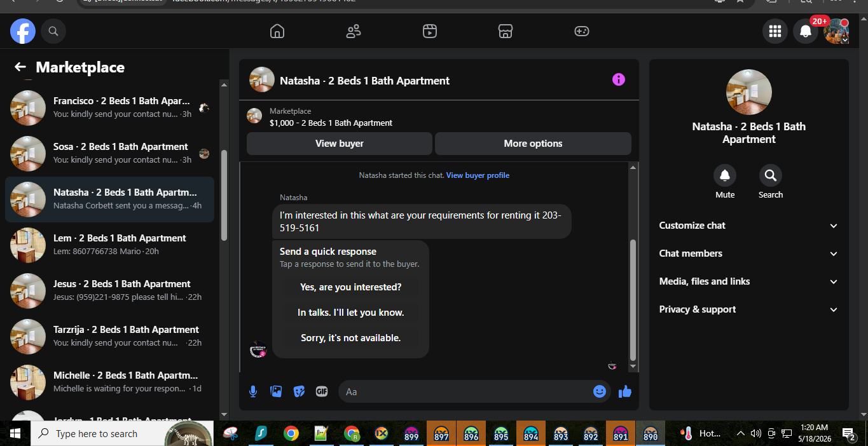This screenshot has height=446, width=868.
Task: Open Francisco 2 Beds 1 Bath conversation
Action: click(x=109, y=108)
